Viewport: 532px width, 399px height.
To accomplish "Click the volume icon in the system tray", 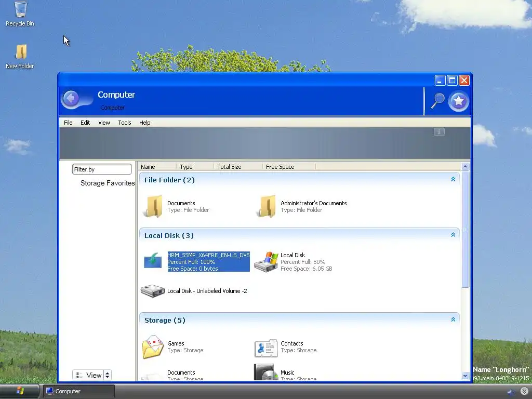I will pyautogui.click(x=510, y=392).
